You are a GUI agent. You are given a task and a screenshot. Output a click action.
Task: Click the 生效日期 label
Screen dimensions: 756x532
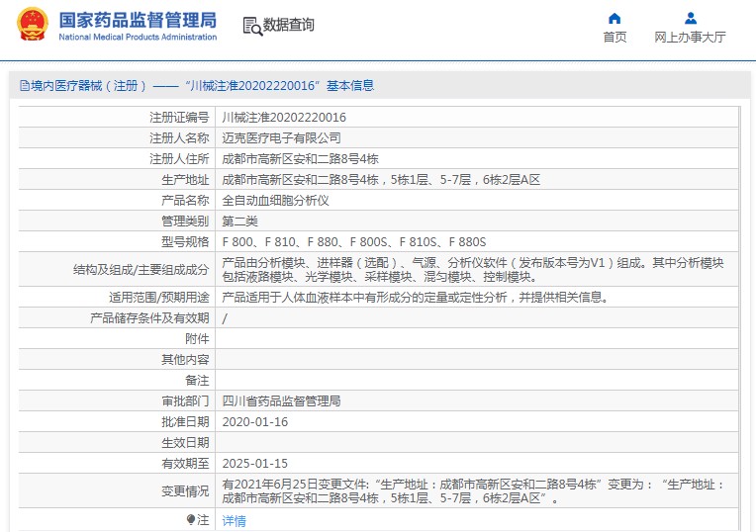pos(185,443)
